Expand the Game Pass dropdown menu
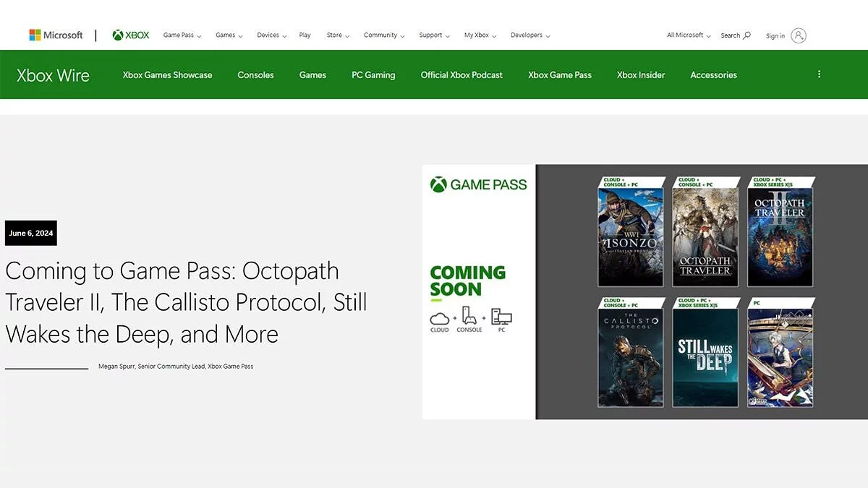Image resolution: width=868 pixels, height=488 pixels. (182, 35)
